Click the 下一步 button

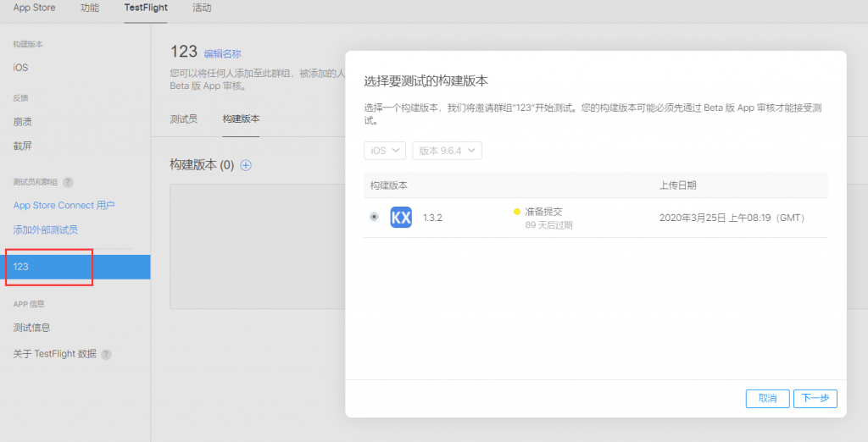[815, 398]
